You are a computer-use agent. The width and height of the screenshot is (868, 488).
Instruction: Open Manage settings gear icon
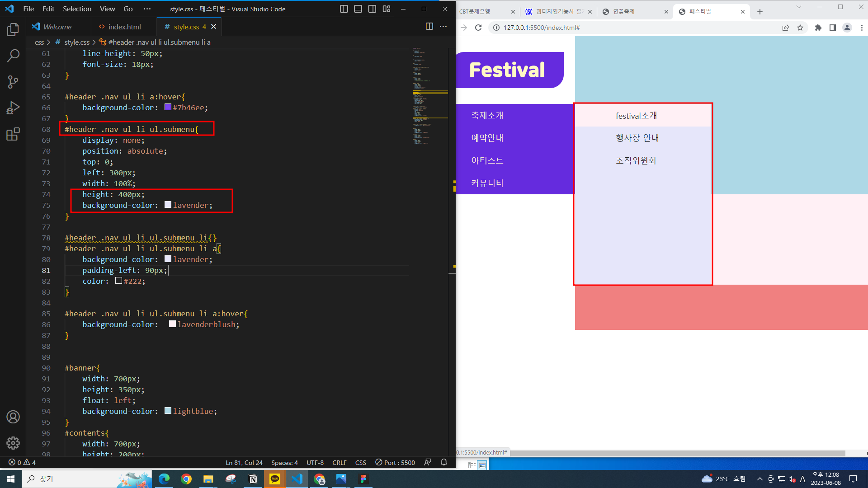click(x=13, y=443)
